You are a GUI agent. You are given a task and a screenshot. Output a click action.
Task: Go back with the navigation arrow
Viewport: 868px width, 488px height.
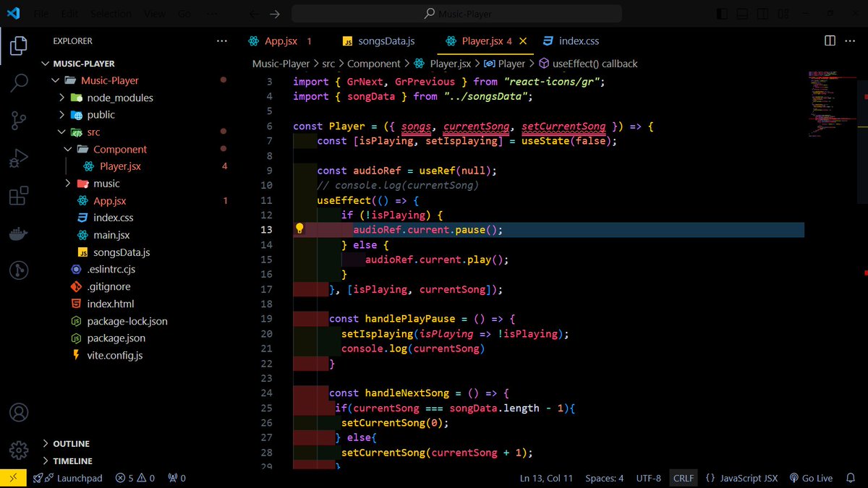tap(254, 14)
